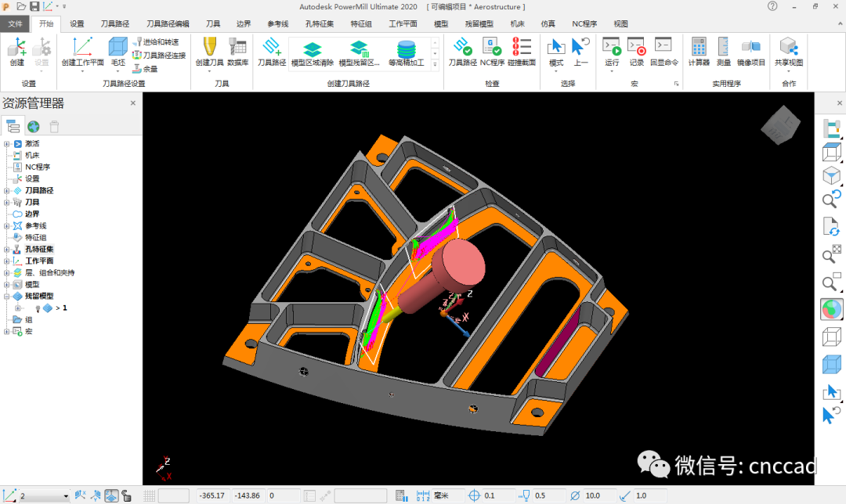Click the 共享视图 shared view icon

pos(789,52)
